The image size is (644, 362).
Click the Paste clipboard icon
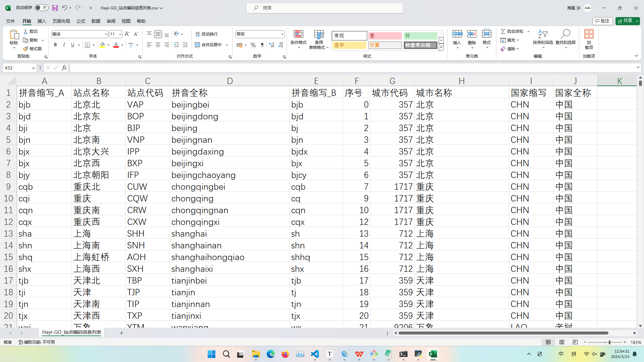pos(14,35)
